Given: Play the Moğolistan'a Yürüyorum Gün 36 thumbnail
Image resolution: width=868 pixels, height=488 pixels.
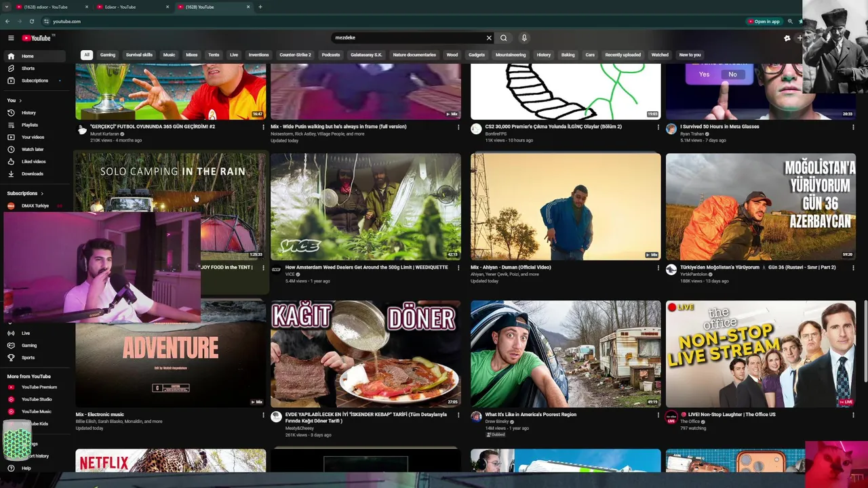Looking at the screenshot, I should click(761, 207).
